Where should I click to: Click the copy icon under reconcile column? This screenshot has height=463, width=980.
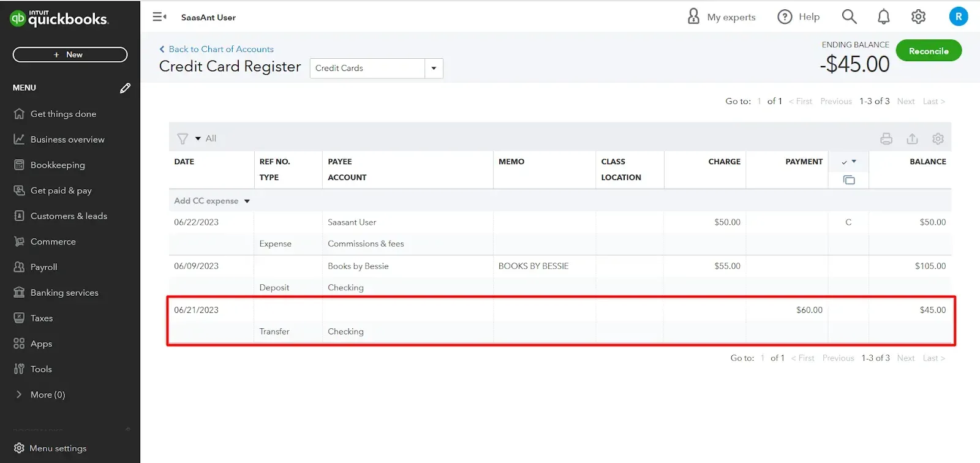pyautogui.click(x=848, y=180)
